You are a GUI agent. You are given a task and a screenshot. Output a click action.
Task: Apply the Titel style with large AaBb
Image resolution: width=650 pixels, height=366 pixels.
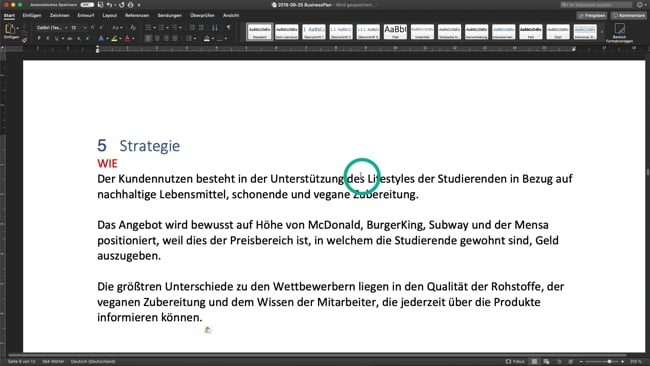coord(395,32)
